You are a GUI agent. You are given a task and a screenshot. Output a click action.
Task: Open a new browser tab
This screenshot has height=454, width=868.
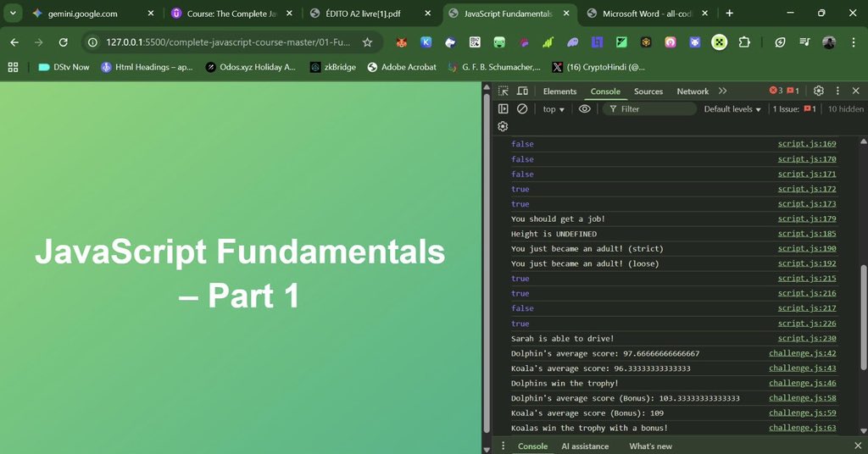click(x=730, y=14)
